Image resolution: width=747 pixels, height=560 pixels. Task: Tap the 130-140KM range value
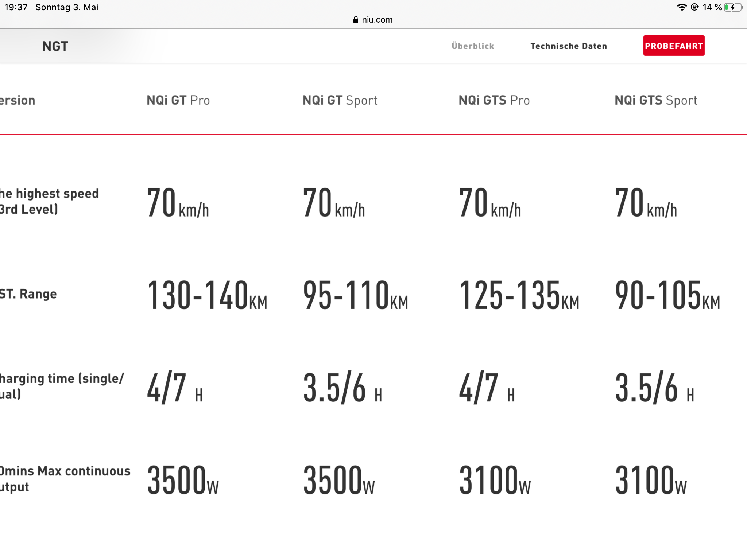[x=207, y=295]
